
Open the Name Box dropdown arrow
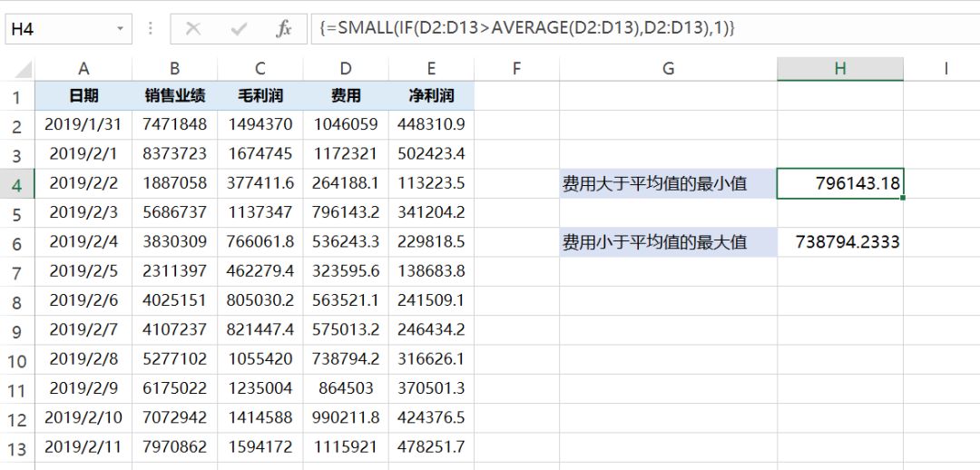(120, 29)
